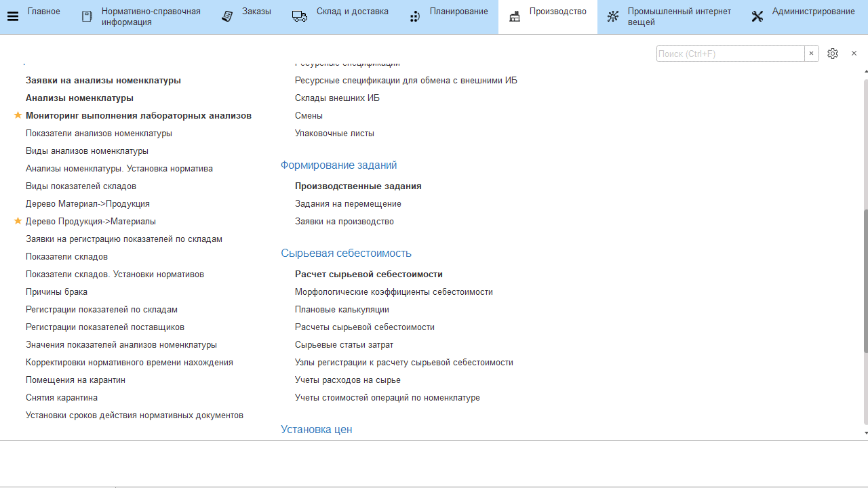Open the hamburger main menu icon
The height and width of the screenshot is (488, 868).
[12, 17]
